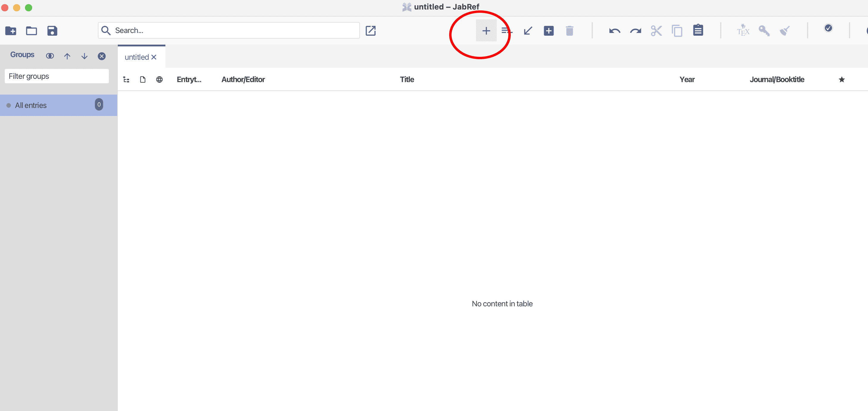Open an existing library with folder icon
868x411 pixels.
coord(31,31)
